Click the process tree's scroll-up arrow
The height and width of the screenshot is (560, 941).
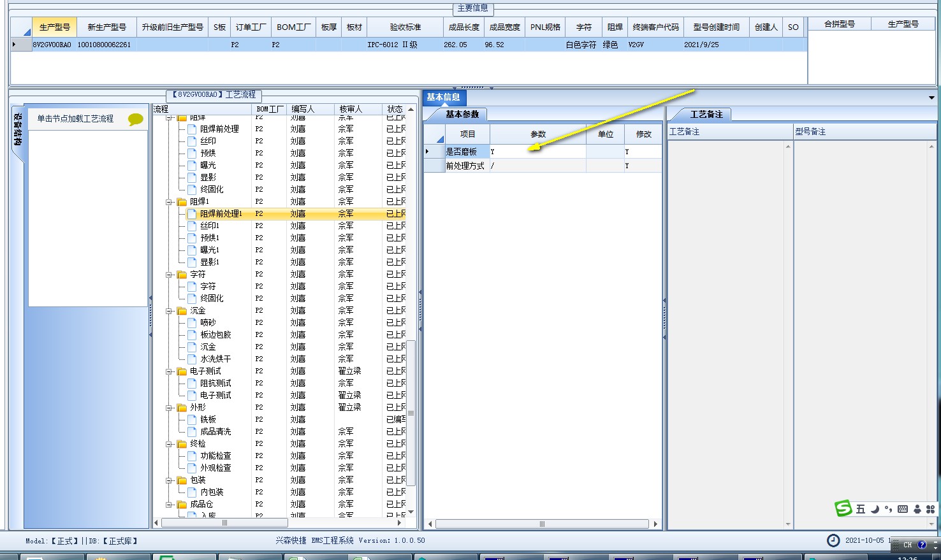[411, 110]
